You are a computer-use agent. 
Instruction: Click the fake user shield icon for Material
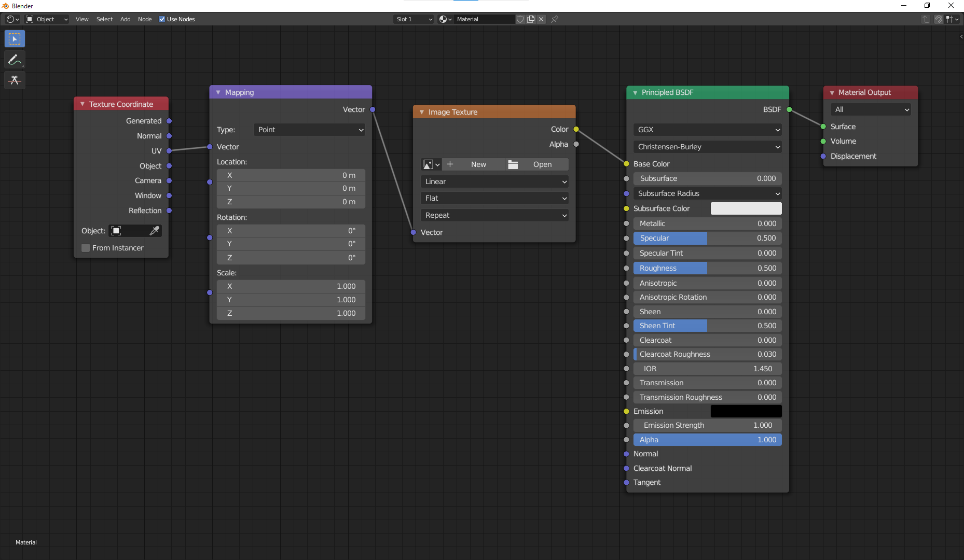(x=520, y=19)
